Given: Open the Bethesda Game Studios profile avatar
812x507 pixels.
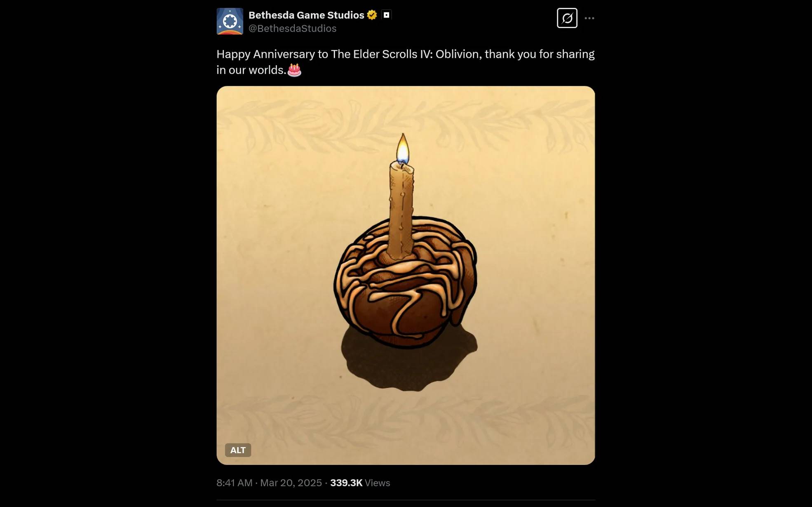Looking at the screenshot, I should tap(230, 21).
